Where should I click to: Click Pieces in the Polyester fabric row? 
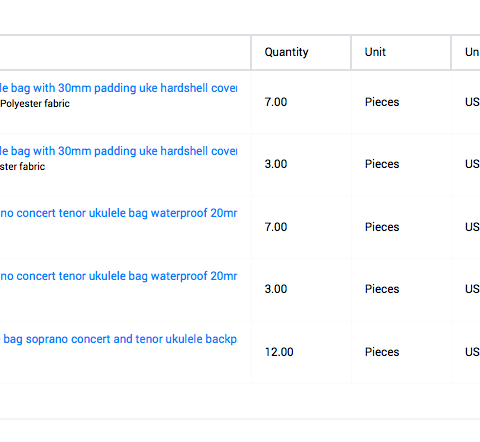click(382, 102)
